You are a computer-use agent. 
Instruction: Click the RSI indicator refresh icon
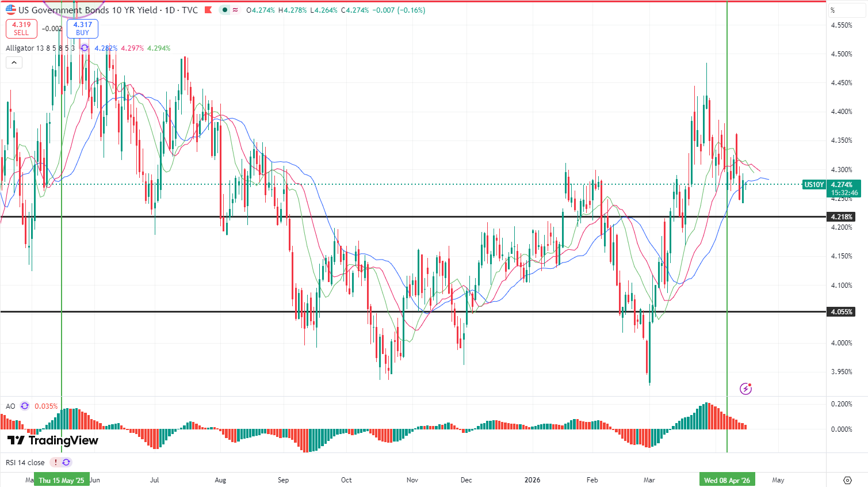coord(66,462)
